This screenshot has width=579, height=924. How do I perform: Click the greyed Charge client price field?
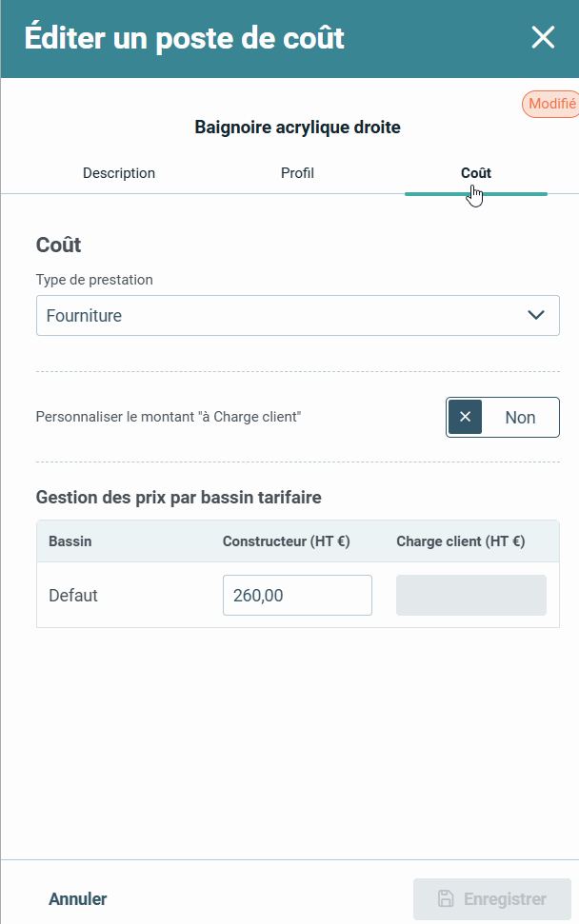coord(471,596)
